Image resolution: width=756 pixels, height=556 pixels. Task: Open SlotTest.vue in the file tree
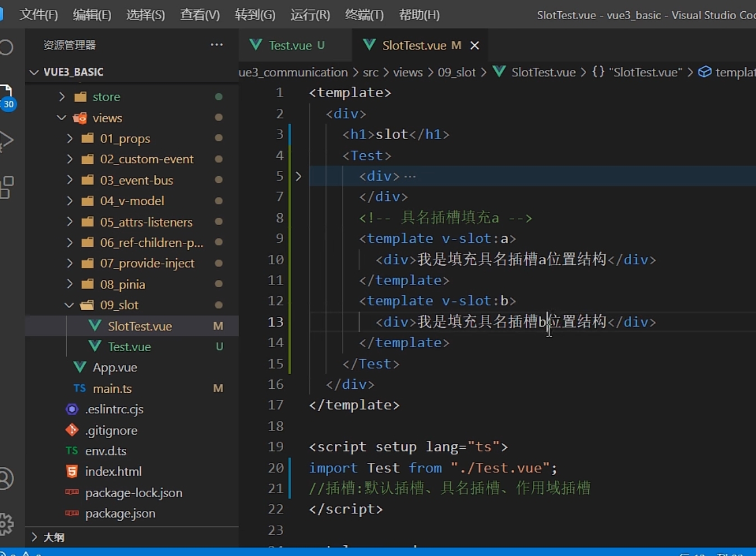click(132, 326)
